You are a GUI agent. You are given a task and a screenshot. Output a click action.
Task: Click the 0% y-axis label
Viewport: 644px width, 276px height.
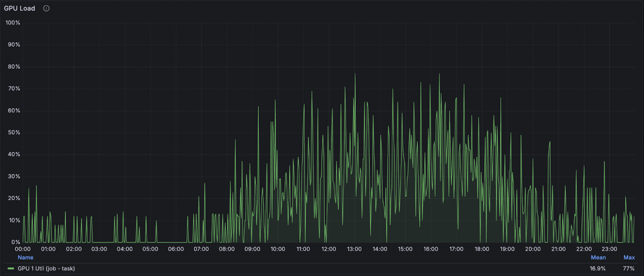(x=16, y=242)
